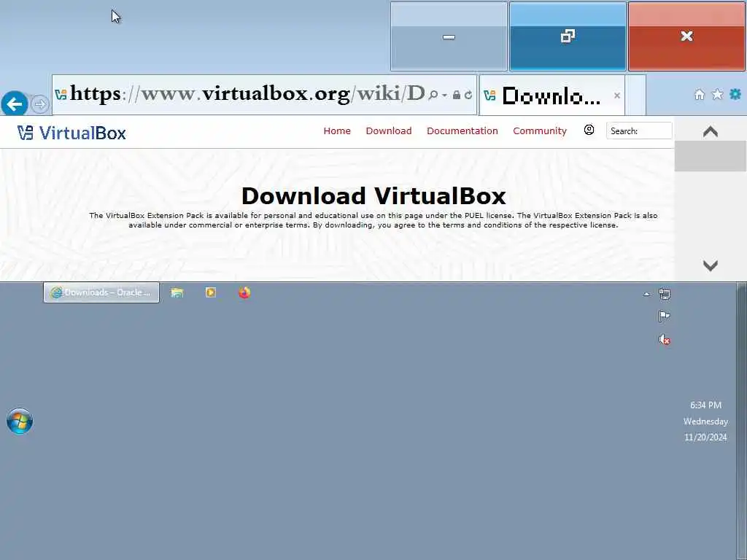This screenshot has width=747, height=560.
Task: Click the search magnifier in address bar
Action: tap(433, 95)
